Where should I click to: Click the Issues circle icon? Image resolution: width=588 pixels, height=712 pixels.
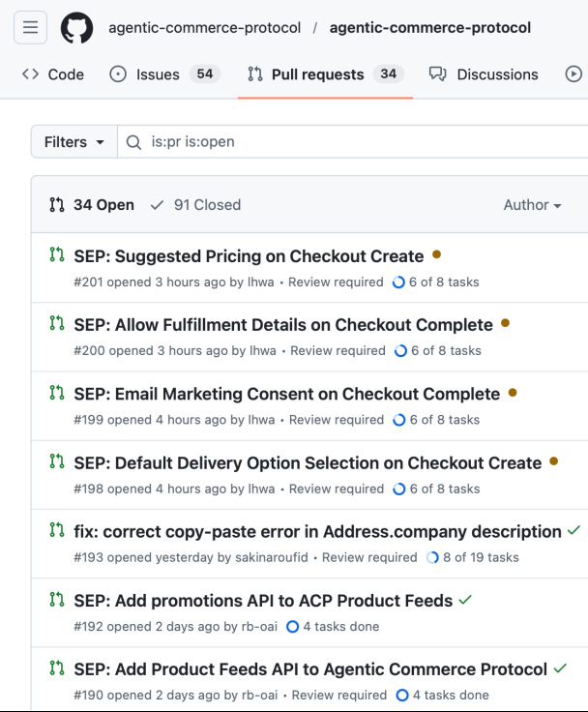click(118, 74)
